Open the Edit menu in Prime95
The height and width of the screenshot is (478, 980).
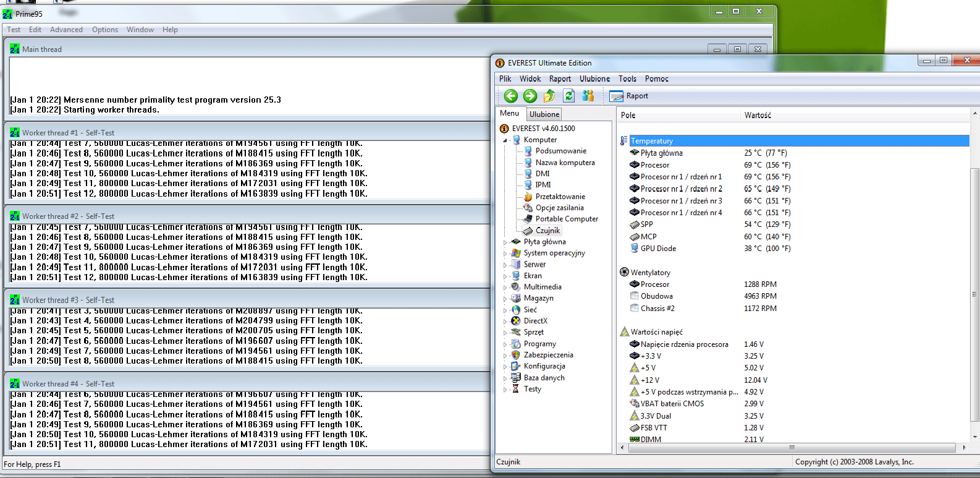[35, 30]
